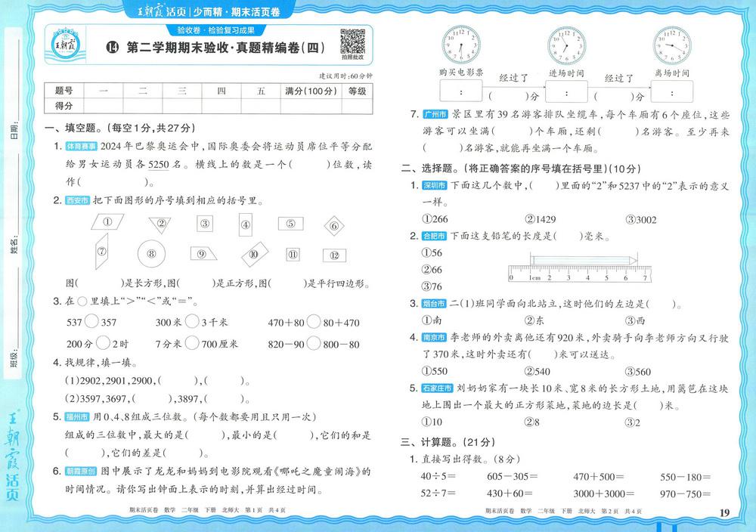Image resolution: width=756 pixels, height=532 pixels.
Task: Click the pencil drawing above the ruler
Action: click(584, 260)
